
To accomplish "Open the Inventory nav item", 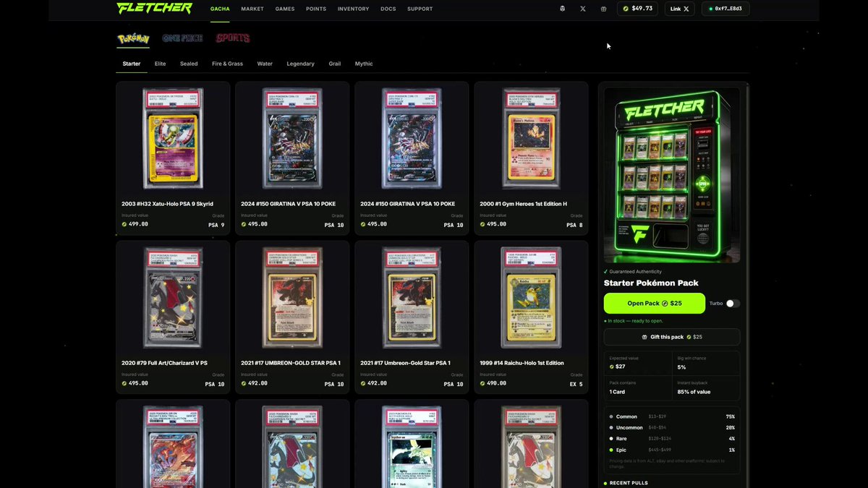I will 354,9.
